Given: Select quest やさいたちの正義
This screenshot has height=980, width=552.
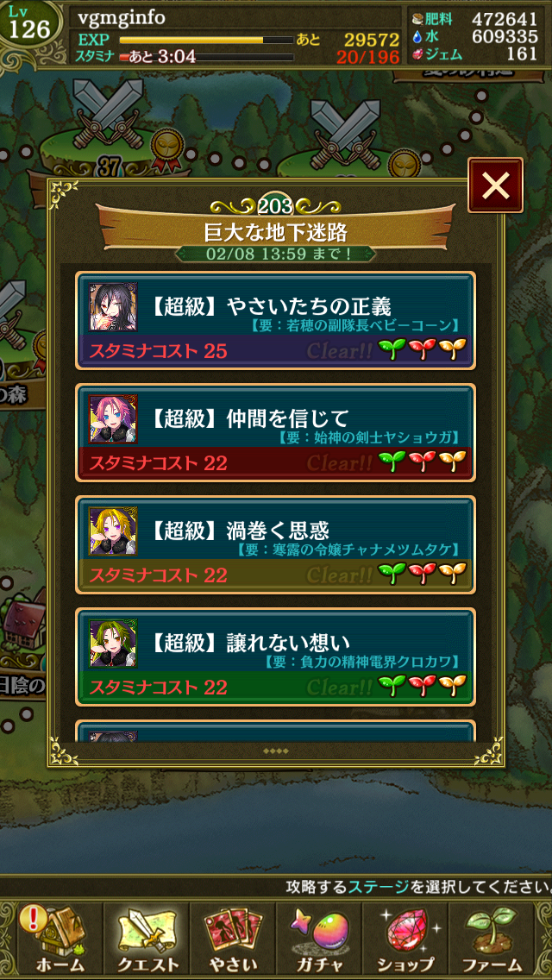Looking at the screenshot, I should tap(276, 320).
